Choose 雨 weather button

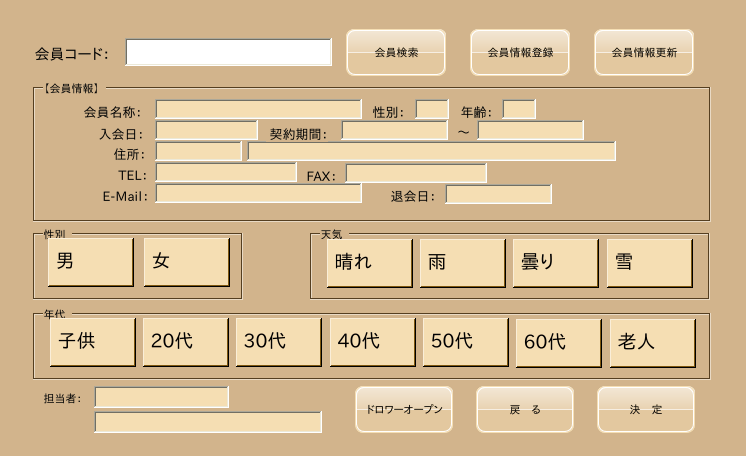(x=462, y=263)
